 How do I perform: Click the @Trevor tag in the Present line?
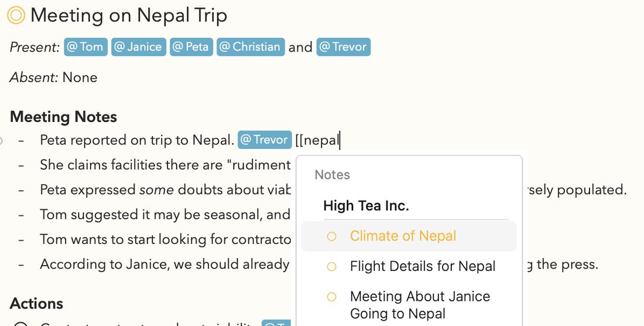coord(343,47)
